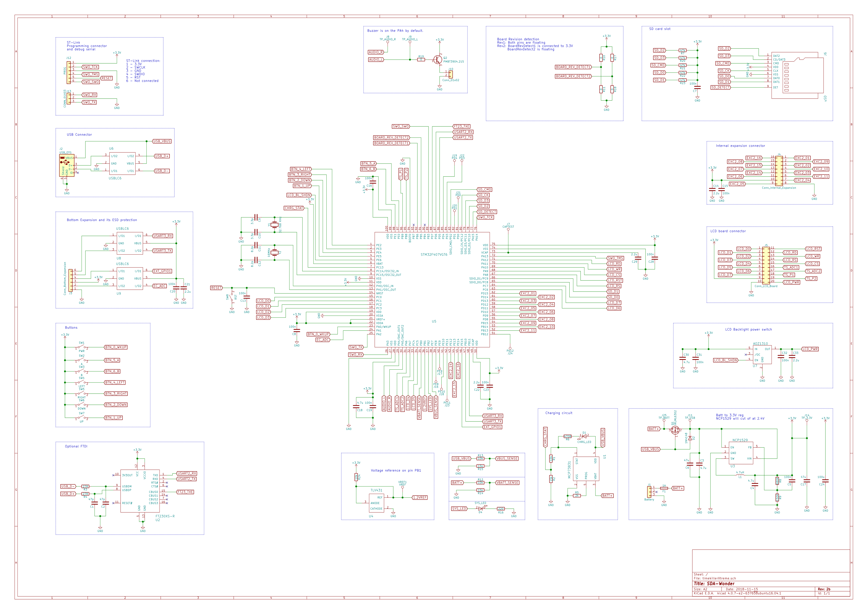Screen dimensions: 868x614
Task: Select the Q2 PMBT3904 transistor symbol
Action: pyautogui.click(x=438, y=59)
